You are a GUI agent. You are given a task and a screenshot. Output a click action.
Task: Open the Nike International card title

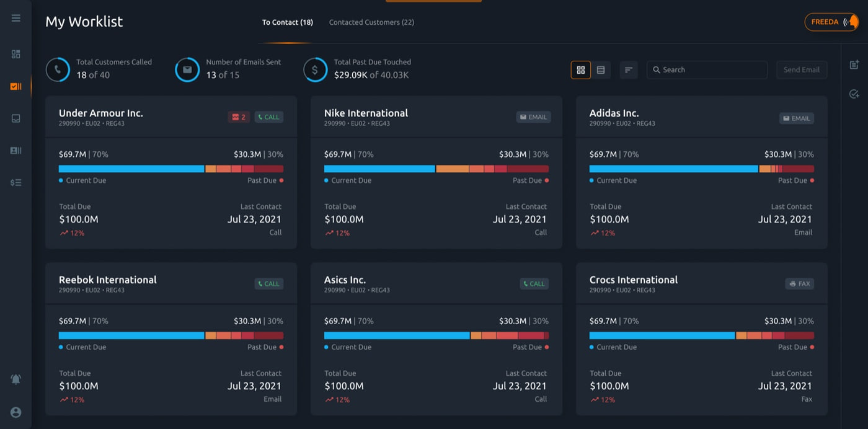[x=366, y=113]
